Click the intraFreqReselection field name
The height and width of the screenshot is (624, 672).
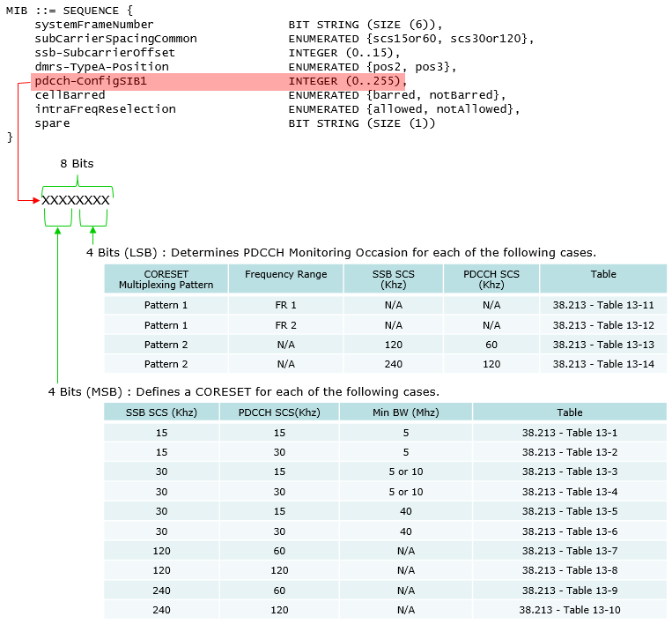click(106, 109)
